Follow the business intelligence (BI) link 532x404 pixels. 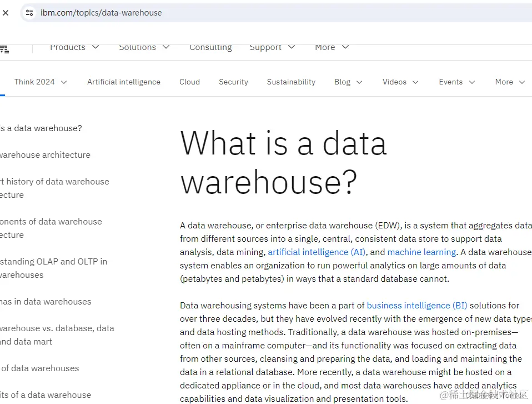click(416, 306)
